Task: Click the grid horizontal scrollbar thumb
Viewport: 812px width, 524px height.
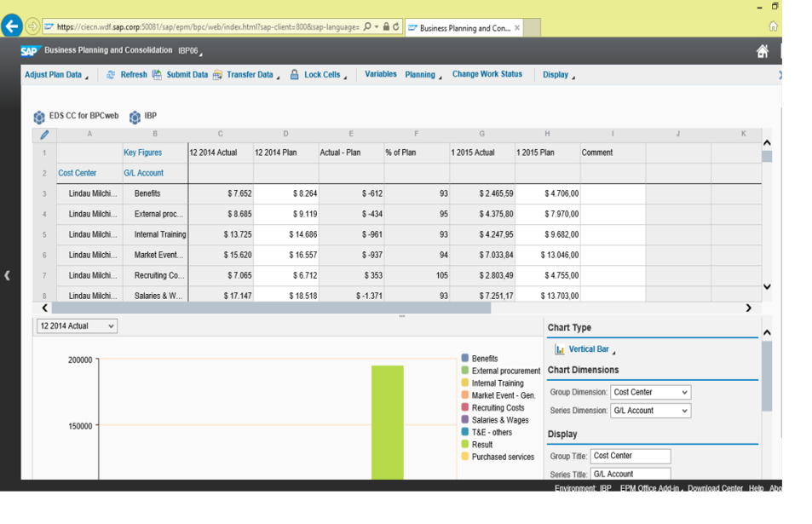Action: (271, 308)
